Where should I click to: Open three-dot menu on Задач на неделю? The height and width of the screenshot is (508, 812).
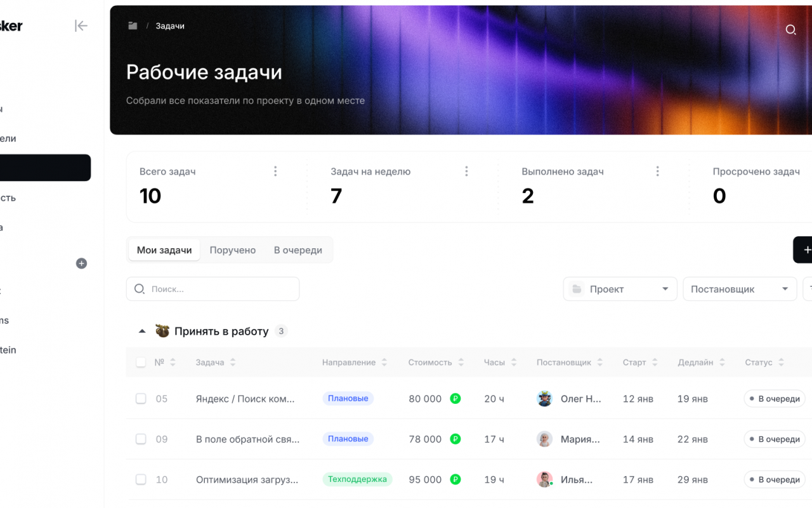click(466, 171)
